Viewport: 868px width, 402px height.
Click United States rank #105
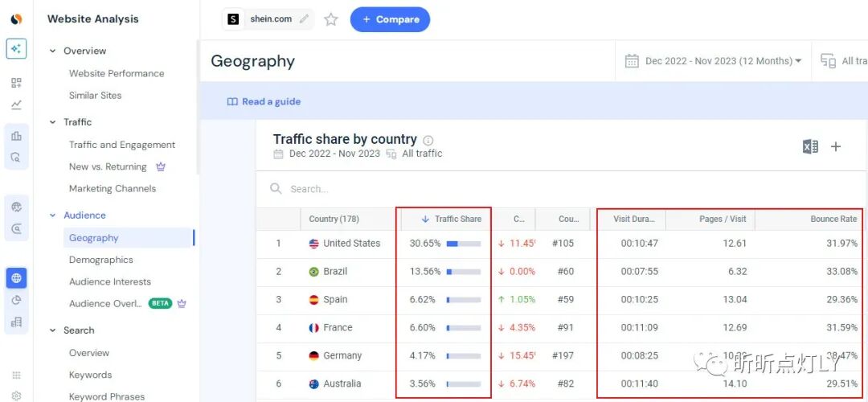tap(563, 244)
